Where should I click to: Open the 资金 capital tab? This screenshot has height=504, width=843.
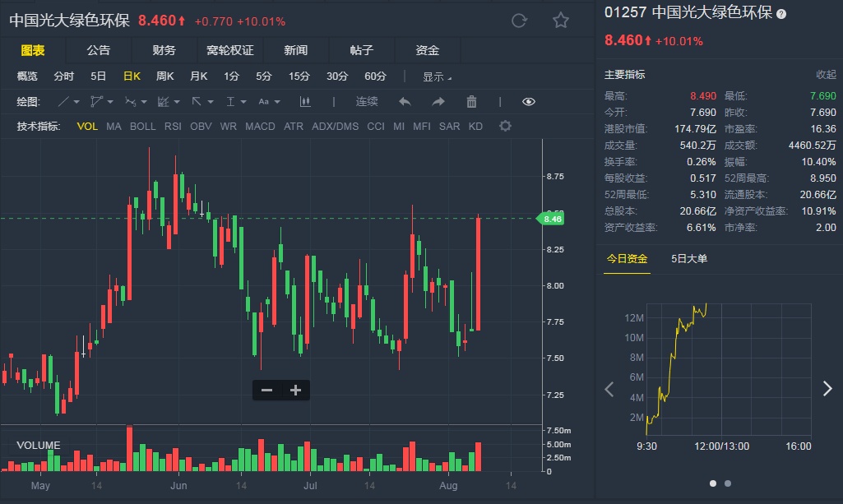tap(428, 50)
